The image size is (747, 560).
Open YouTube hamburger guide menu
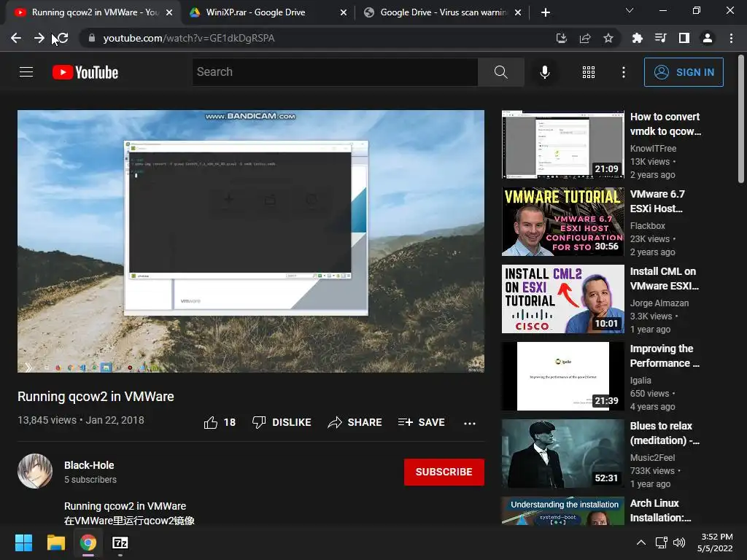(x=26, y=72)
